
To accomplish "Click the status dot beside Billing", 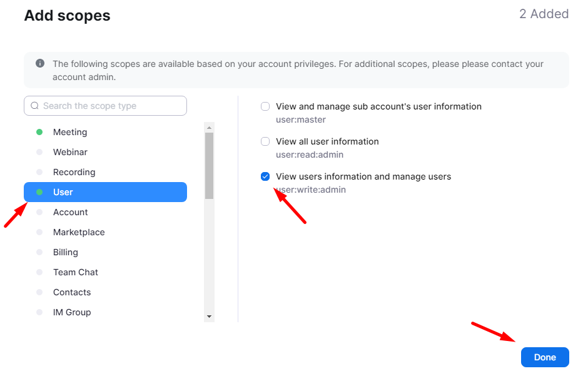I will click(39, 252).
